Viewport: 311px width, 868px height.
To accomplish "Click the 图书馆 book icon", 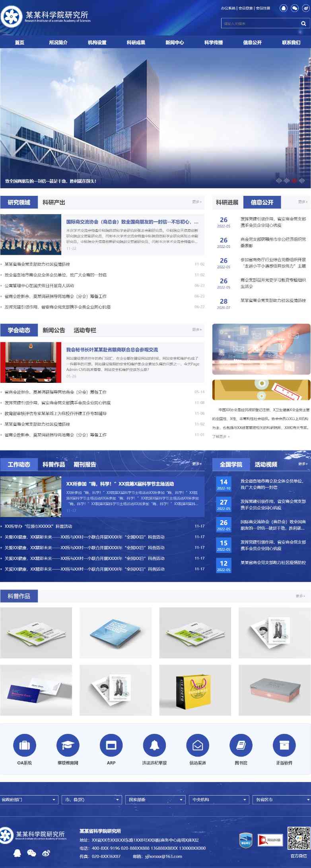I will [x=241, y=745].
